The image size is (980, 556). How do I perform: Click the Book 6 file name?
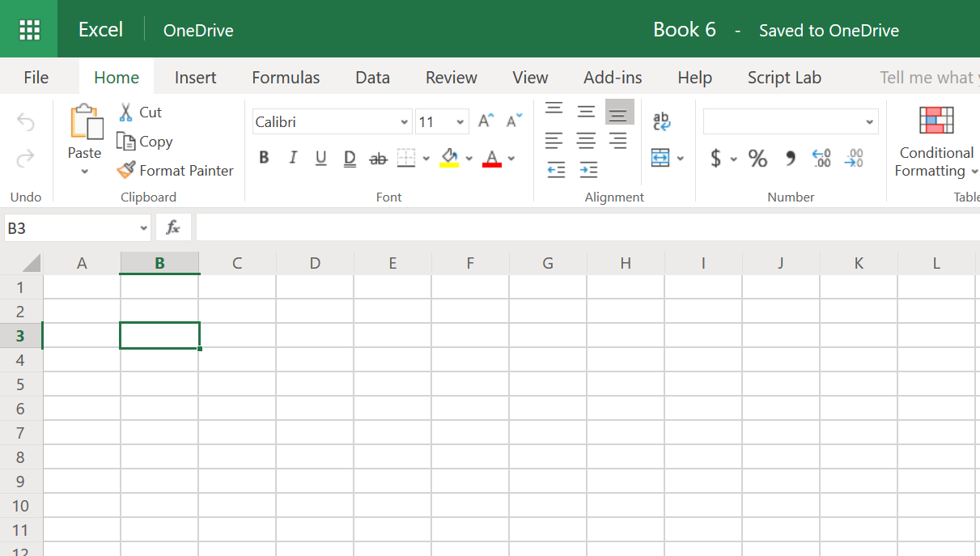pos(685,30)
